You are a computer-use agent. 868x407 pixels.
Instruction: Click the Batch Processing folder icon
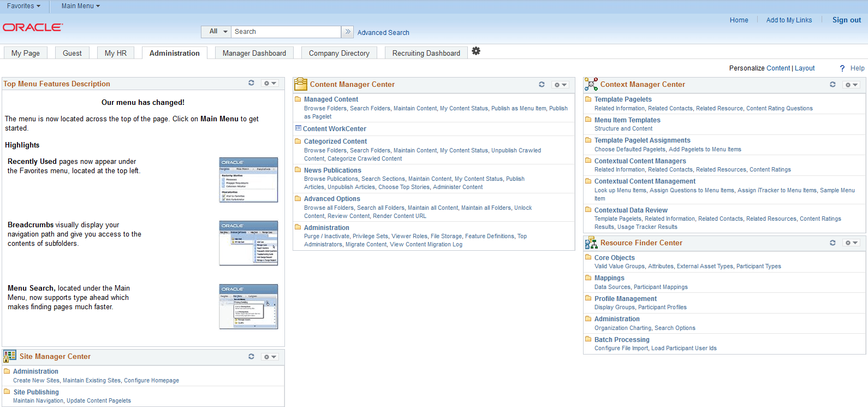point(588,339)
